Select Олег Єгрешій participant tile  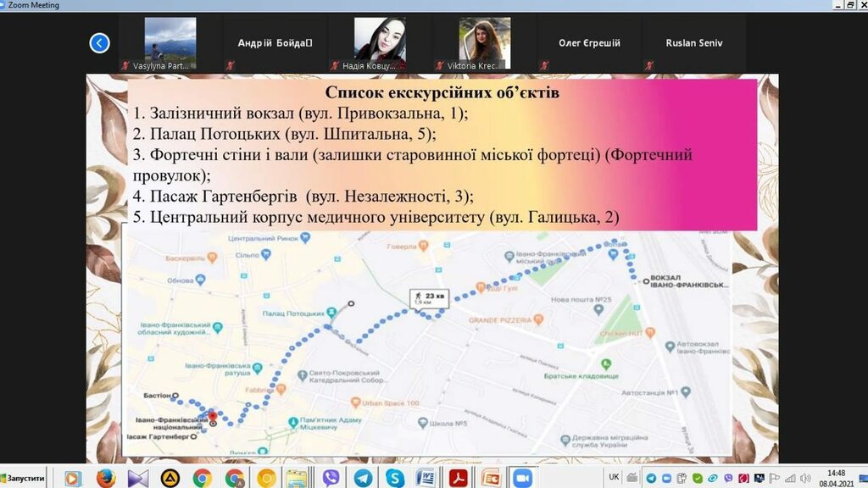[589, 43]
